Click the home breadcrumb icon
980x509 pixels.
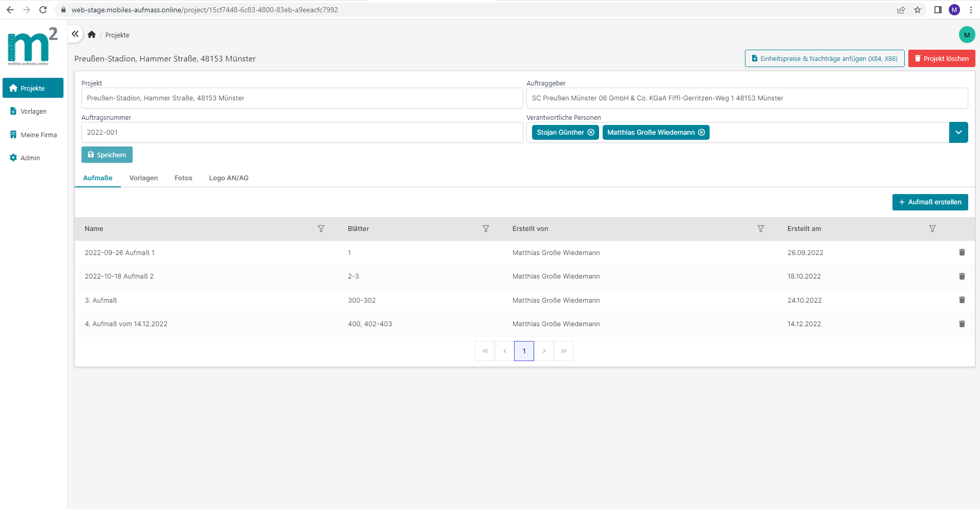click(92, 35)
